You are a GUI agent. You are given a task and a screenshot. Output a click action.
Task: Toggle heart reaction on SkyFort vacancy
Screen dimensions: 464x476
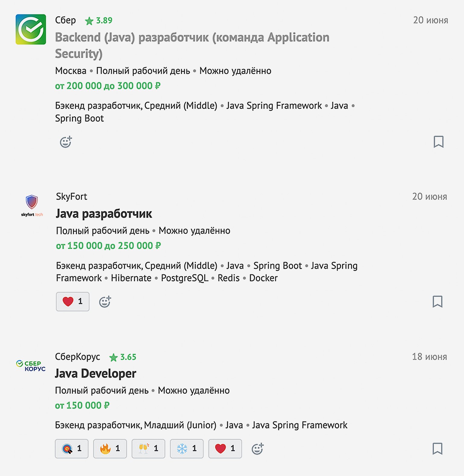pyautogui.click(x=73, y=301)
